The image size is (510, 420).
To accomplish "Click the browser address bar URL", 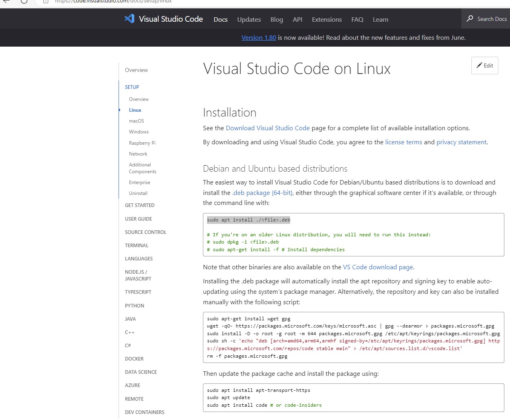I will point(113,1).
